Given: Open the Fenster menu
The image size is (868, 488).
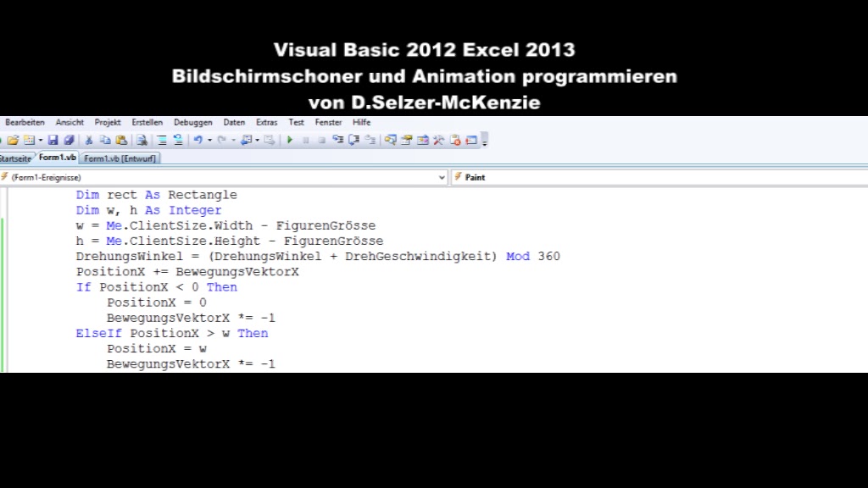Looking at the screenshot, I should point(328,122).
